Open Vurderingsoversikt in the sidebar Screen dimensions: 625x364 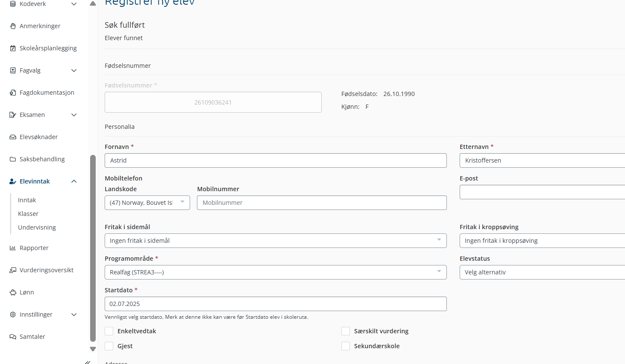(46, 270)
